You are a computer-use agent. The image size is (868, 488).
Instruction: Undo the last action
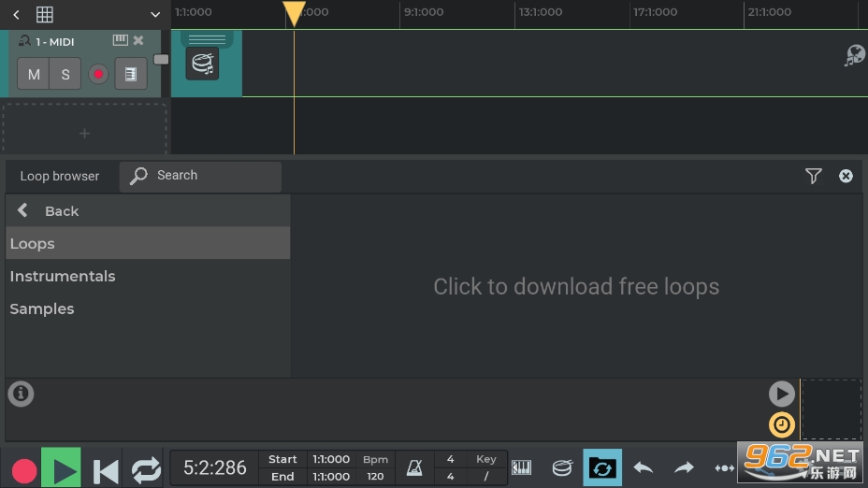tap(644, 467)
